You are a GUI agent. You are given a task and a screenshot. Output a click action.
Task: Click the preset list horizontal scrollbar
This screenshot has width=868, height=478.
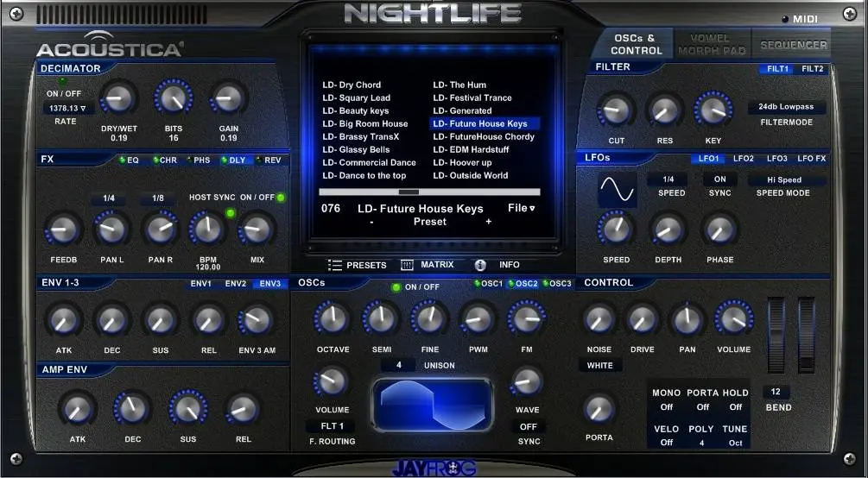(429, 192)
